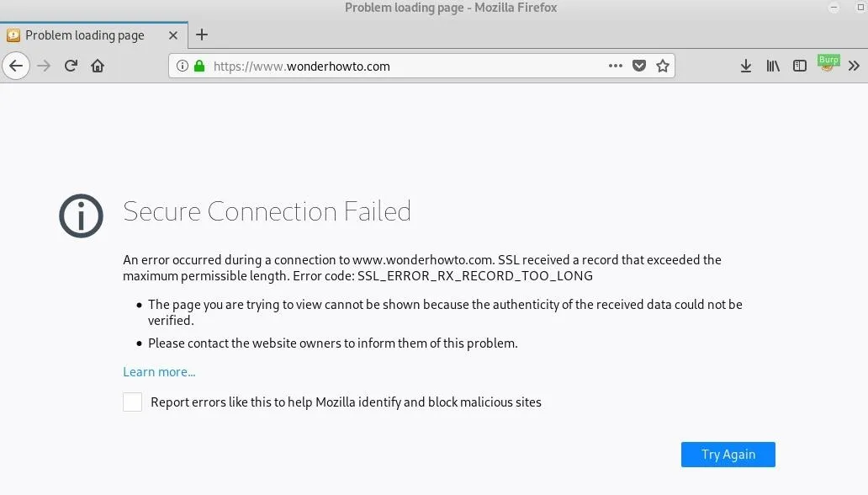Open the page actions three-dot menu
The image size is (868, 495).
pos(615,66)
